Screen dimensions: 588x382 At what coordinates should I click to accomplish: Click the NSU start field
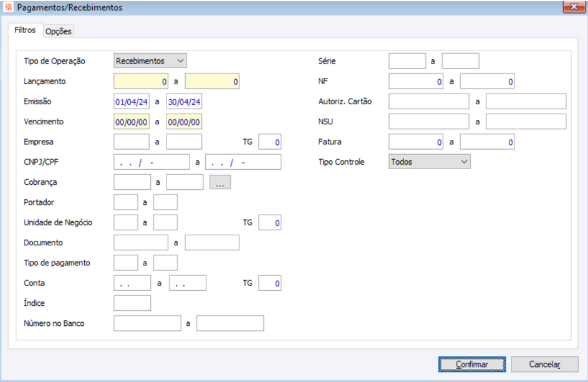pos(429,122)
